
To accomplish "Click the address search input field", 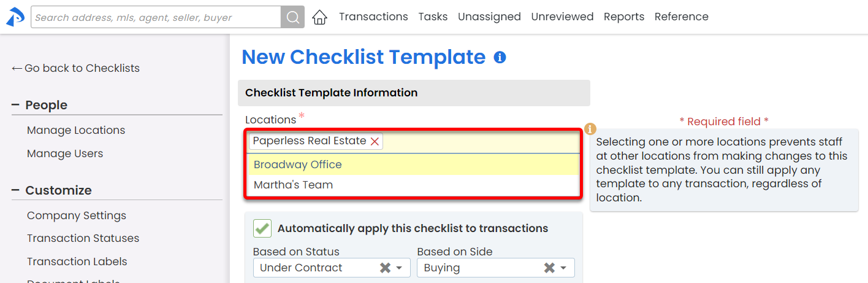I will click(156, 17).
